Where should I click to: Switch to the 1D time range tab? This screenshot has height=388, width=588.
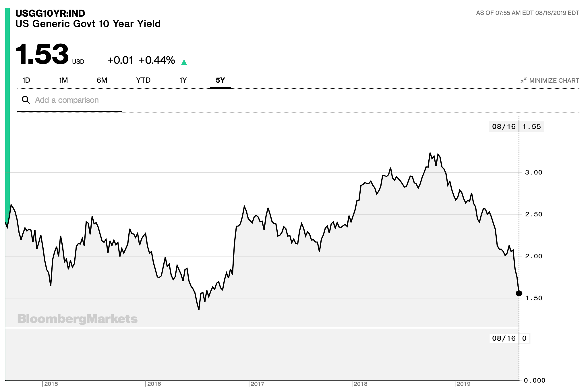(26, 80)
